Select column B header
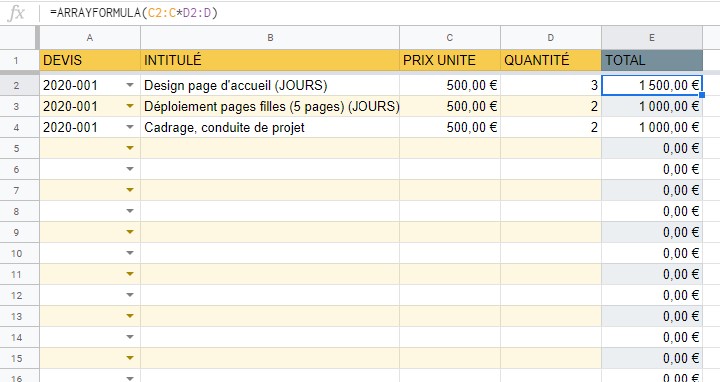This screenshot has width=720, height=382. click(x=270, y=38)
